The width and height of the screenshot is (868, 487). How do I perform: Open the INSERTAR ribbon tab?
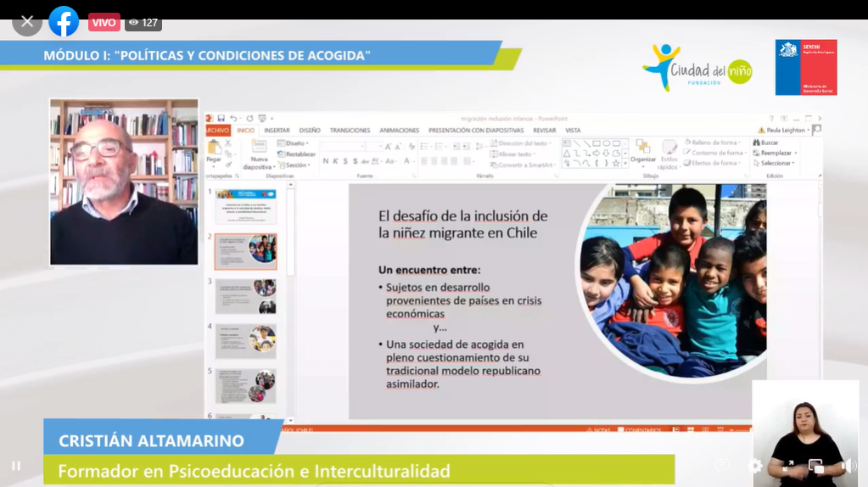click(x=277, y=131)
